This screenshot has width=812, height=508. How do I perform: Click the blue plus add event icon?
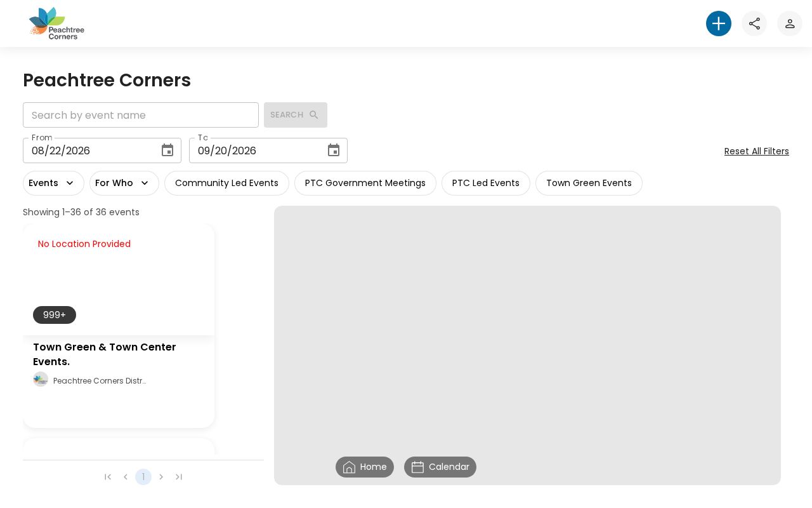719,23
